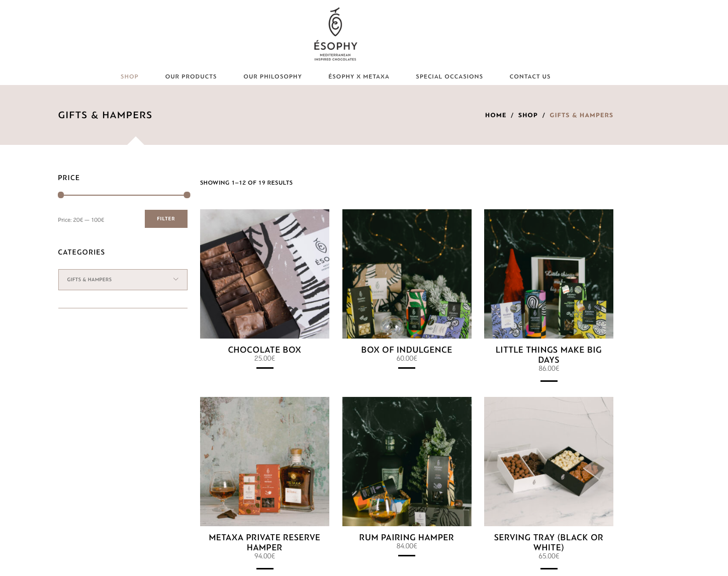
Task: Open Ésophy X Metaxa menu item
Action: click(x=359, y=76)
